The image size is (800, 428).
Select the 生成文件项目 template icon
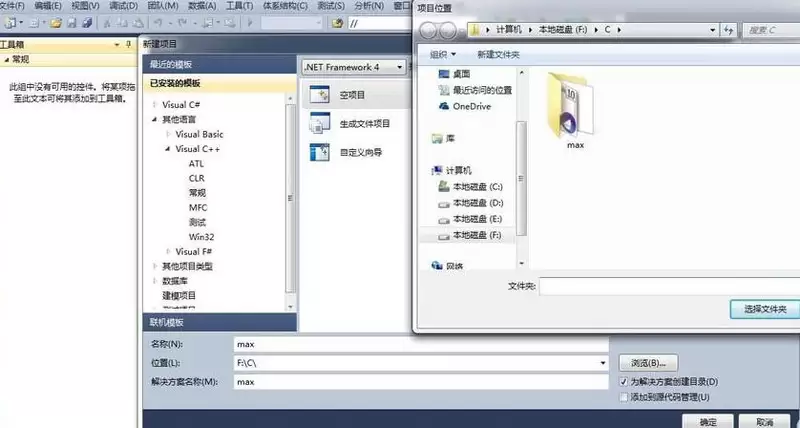[x=320, y=123]
